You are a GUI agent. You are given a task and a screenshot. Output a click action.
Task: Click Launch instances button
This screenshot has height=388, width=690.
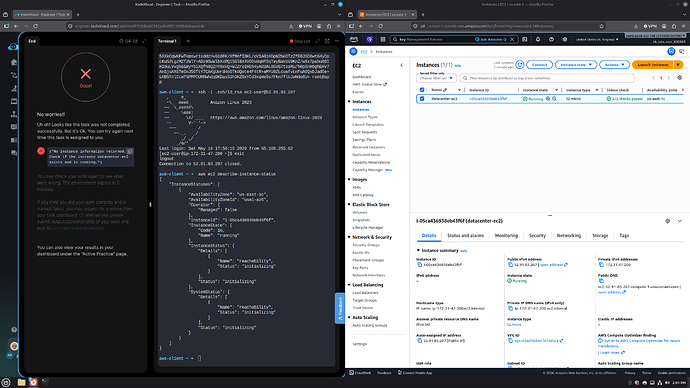point(653,65)
